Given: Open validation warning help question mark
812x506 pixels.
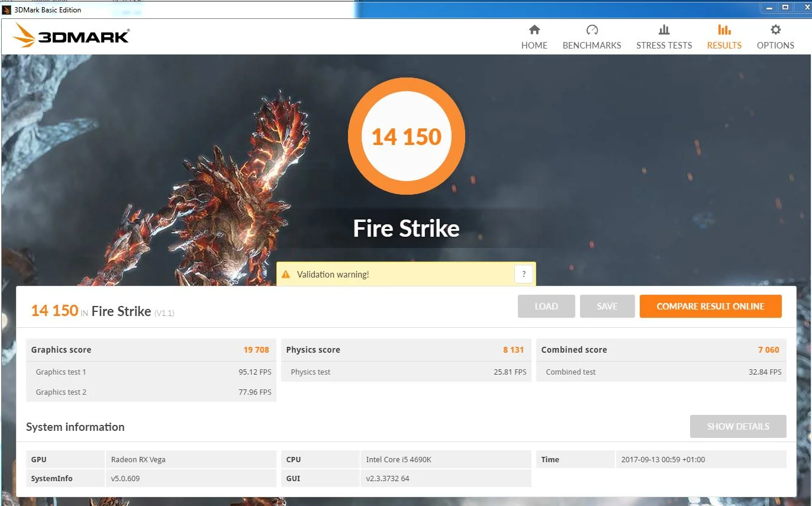Looking at the screenshot, I should pyautogui.click(x=523, y=274).
